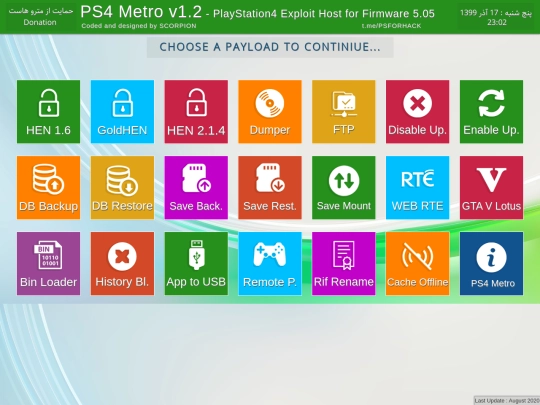This screenshot has width=540, height=405.
Task: Select the Save Rest. tile
Action: point(270,187)
